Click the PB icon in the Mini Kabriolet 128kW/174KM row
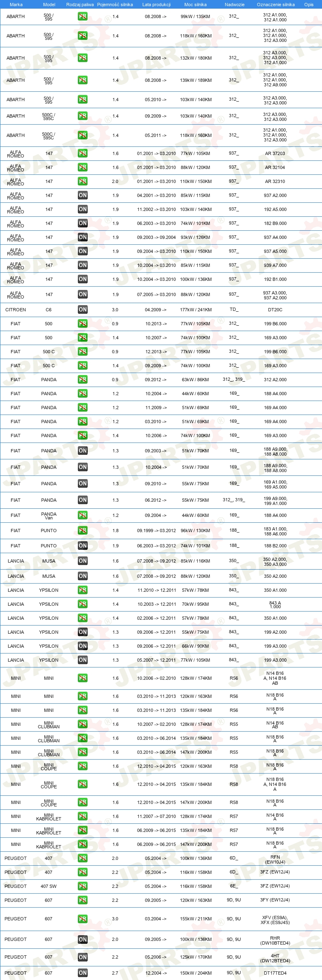Screen dimensions: 322x980 (x=83, y=816)
